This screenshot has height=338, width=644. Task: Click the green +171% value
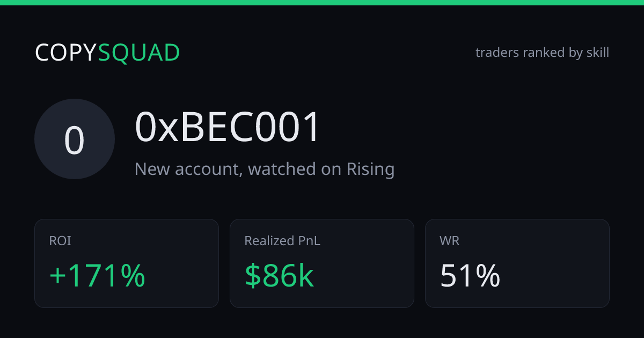point(97,275)
